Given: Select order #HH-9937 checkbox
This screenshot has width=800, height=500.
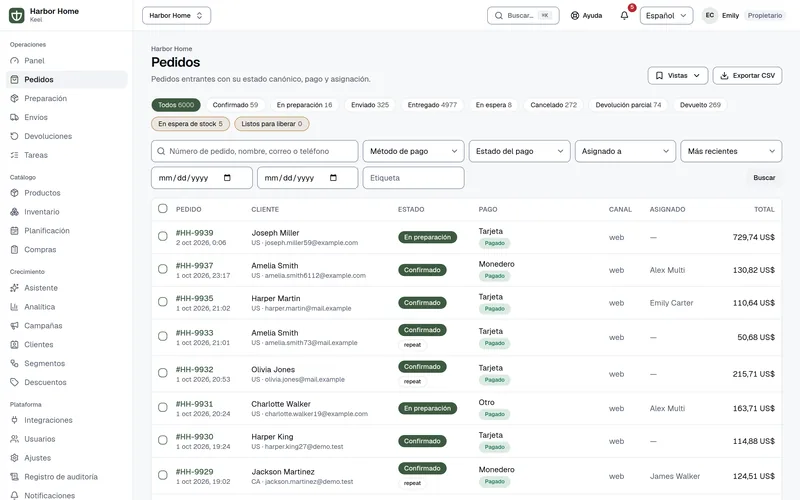Looking at the screenshot, I should (163, 269).
